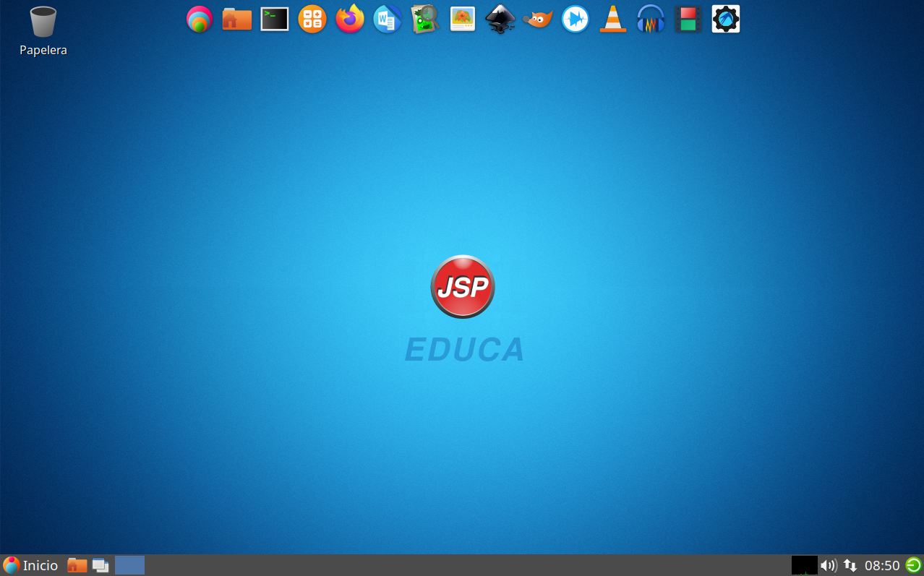The height and width of the screenshot is (576, 924).
Task: Open the home folder from the top dock
Action: (237, 19)
